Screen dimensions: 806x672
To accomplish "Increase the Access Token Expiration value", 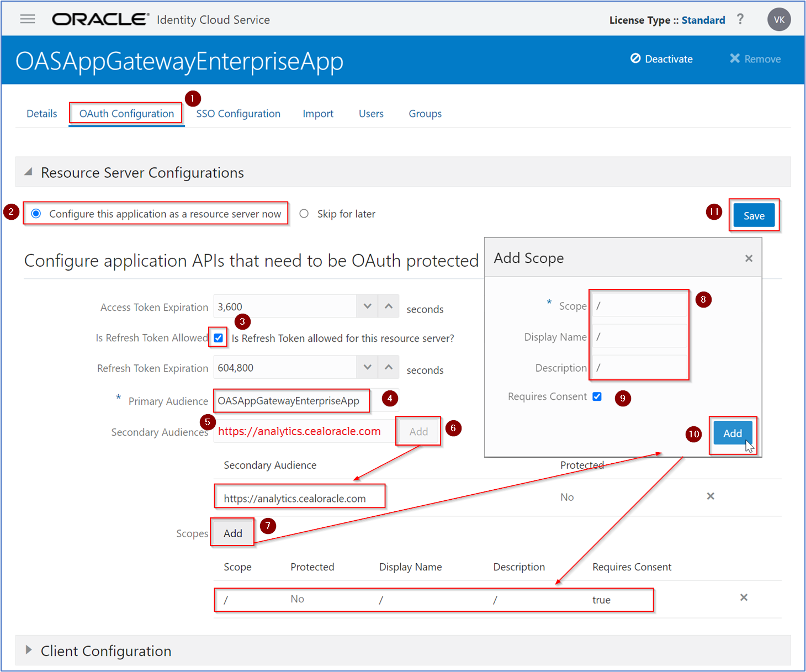I will (x=389, y=306).
